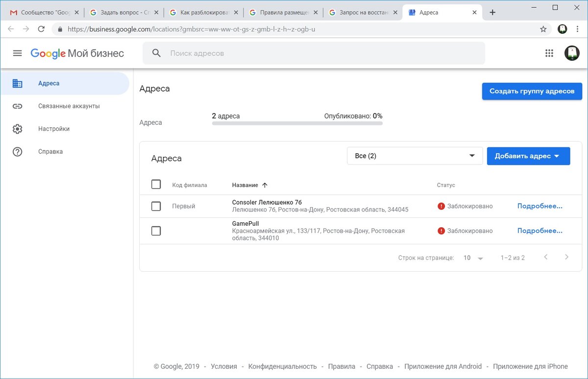Expand the Добавить адрес dropdown

pyautogui.click(x=528, y=156)
